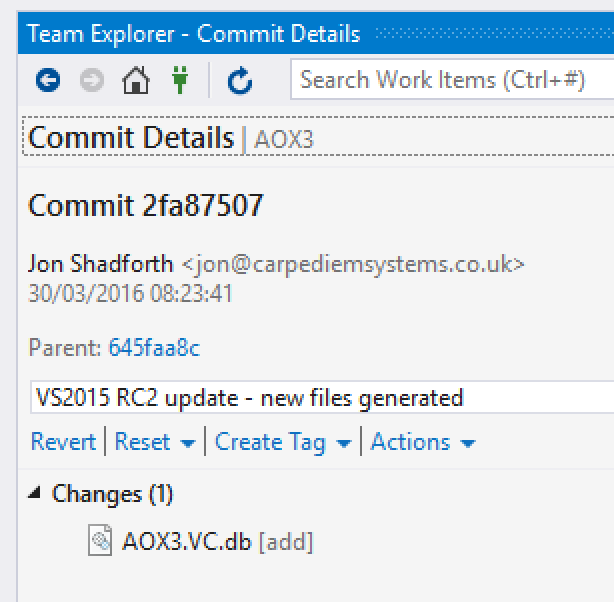614x602 pixels.
Task: Click the commit message text field
Action: pyautogui.click(x=320, y=398)
